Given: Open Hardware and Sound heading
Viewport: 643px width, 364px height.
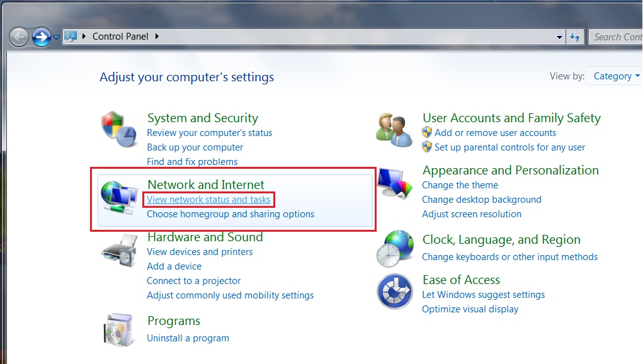Looking at the screenshot, I should pos(205,237).
